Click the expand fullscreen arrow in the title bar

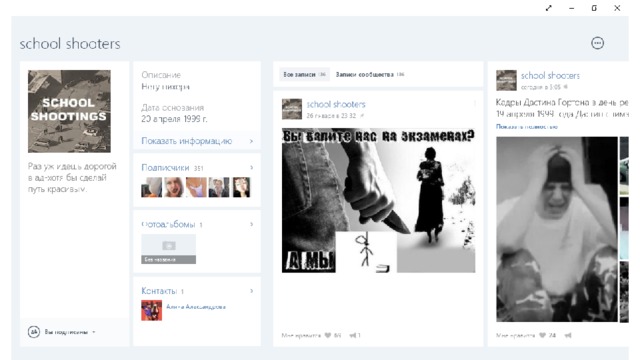tap(549, 8)
